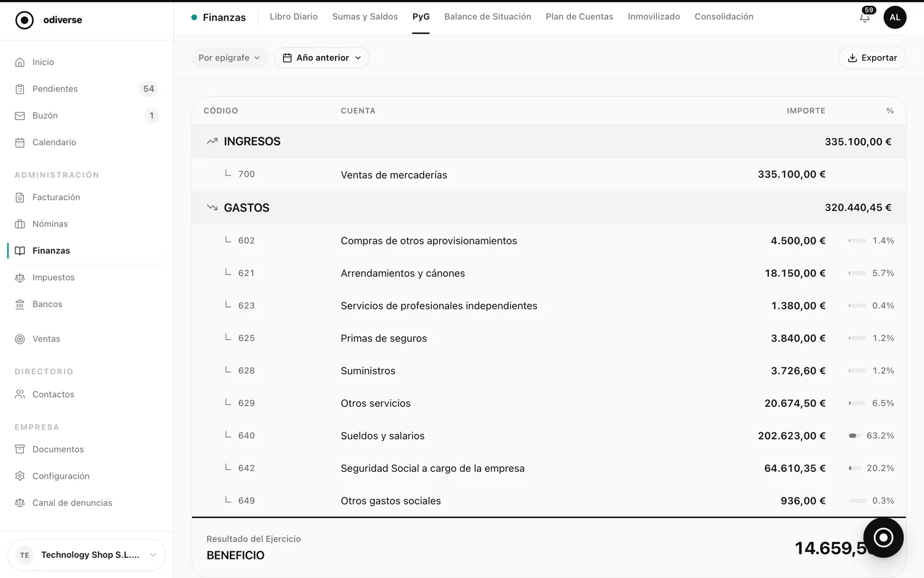Open Nóminas briefcase icon in sidebar
This screenshot has height=578, width=924.
(x=20, y=224)
